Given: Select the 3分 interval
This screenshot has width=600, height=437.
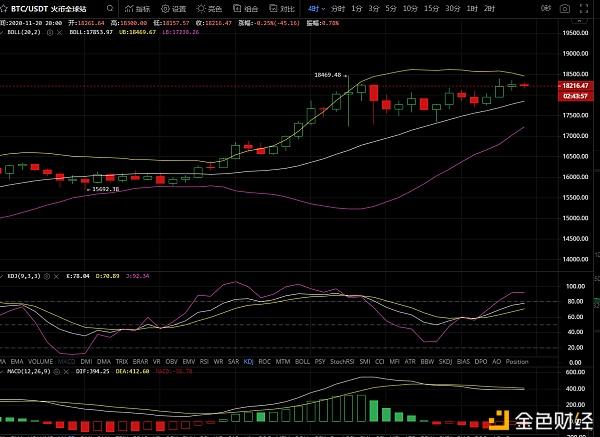Looking at the screenshot, I should tap(374, 8).
